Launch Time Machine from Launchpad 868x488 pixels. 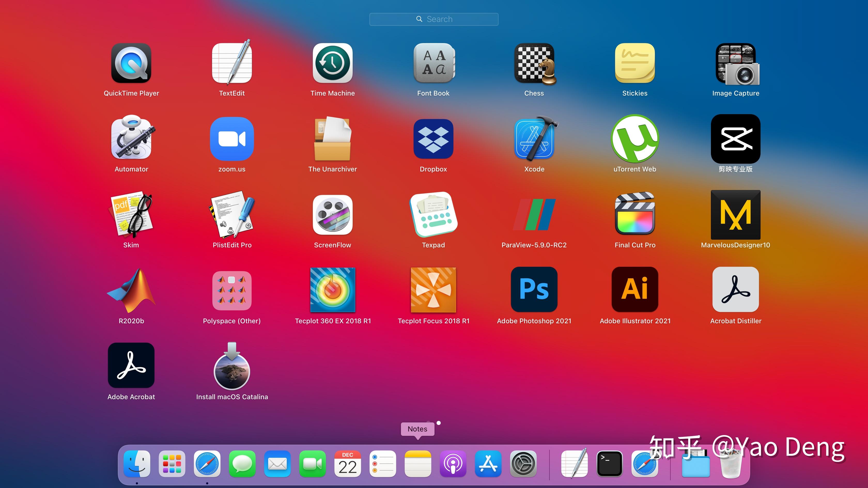[332, 63]
